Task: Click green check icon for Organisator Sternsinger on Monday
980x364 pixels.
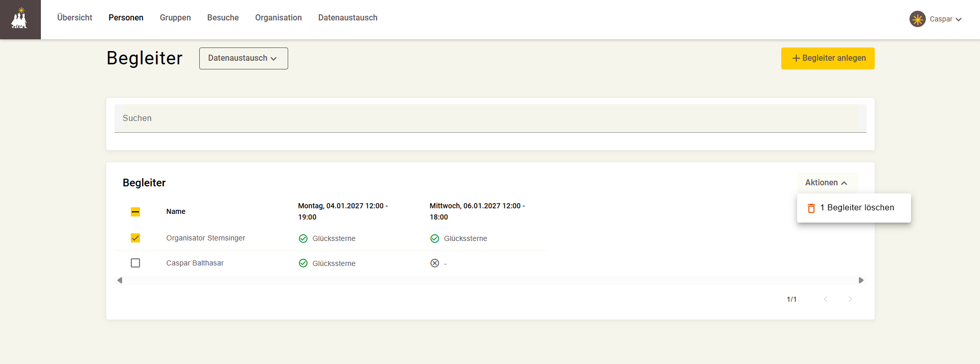Action: click(x=303, y=238)
